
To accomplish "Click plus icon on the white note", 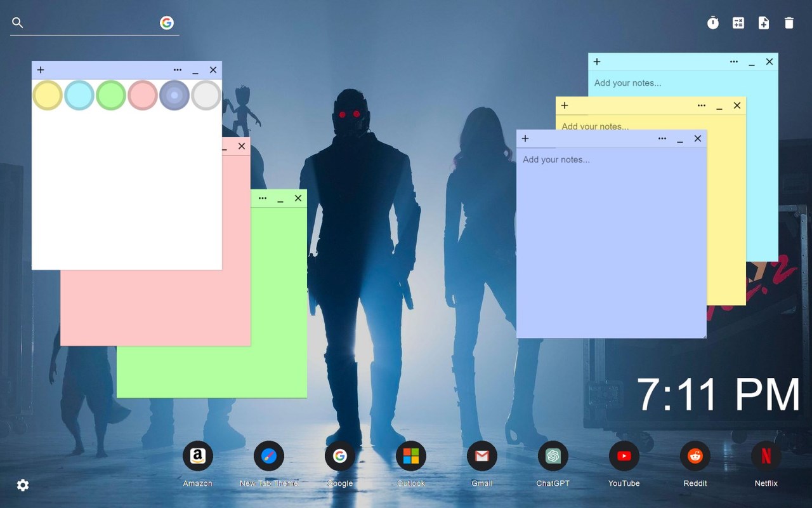I will pyautogui.click(x=41, y=70).
